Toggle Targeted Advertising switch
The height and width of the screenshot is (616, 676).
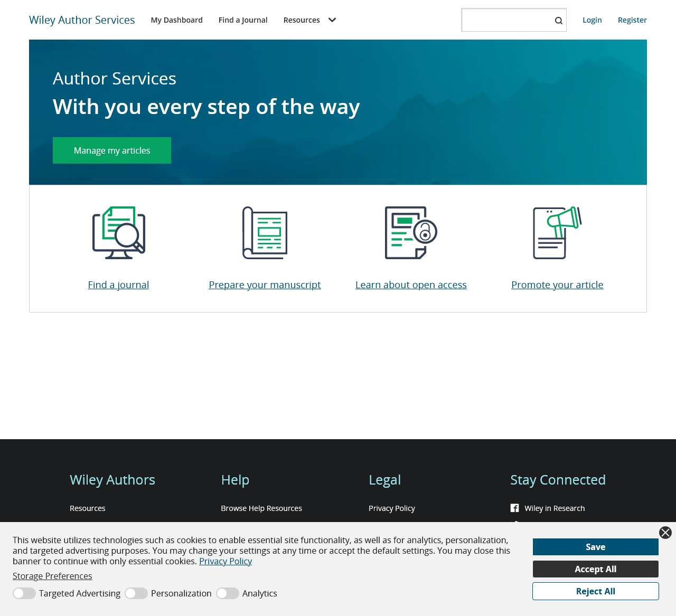pos(24,593)
